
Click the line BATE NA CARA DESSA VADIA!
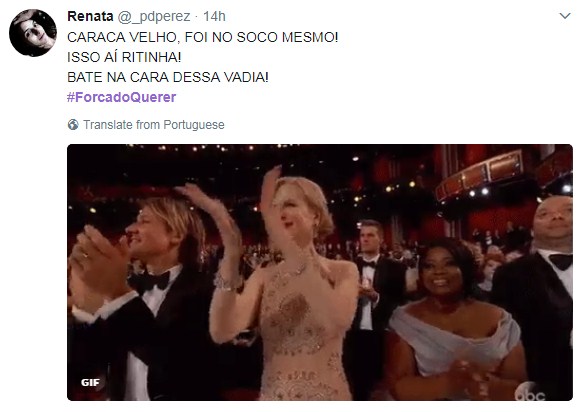click(x=168, y=77)
